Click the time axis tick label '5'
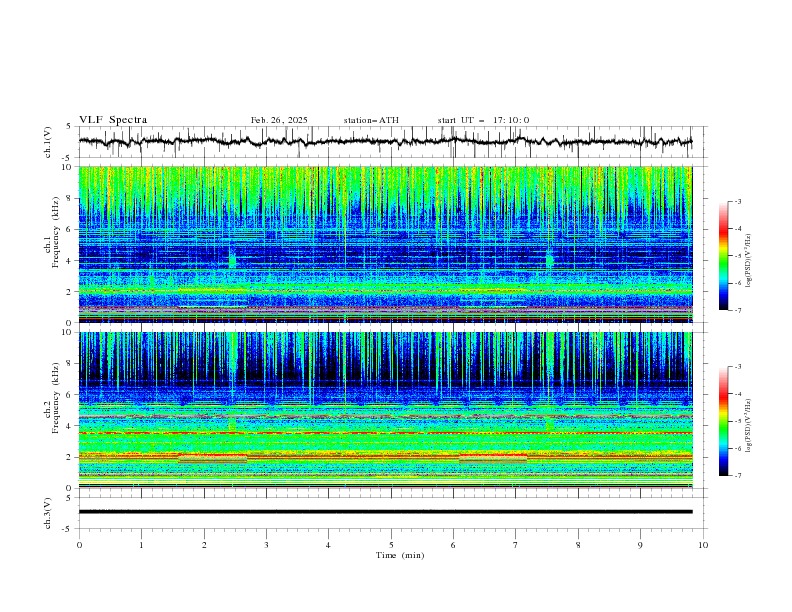The height and width of the screenshot is (612, 792). tap(391, 545)
